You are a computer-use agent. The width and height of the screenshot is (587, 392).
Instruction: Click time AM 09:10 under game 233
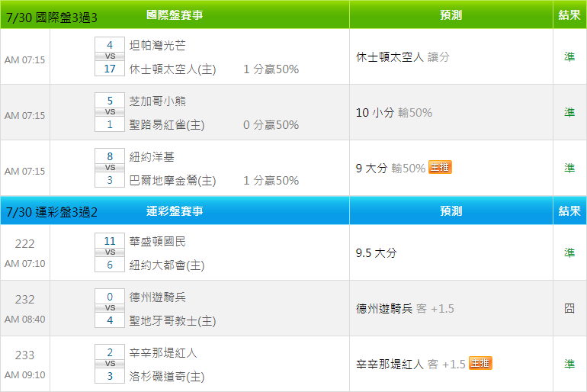point(24,374)
